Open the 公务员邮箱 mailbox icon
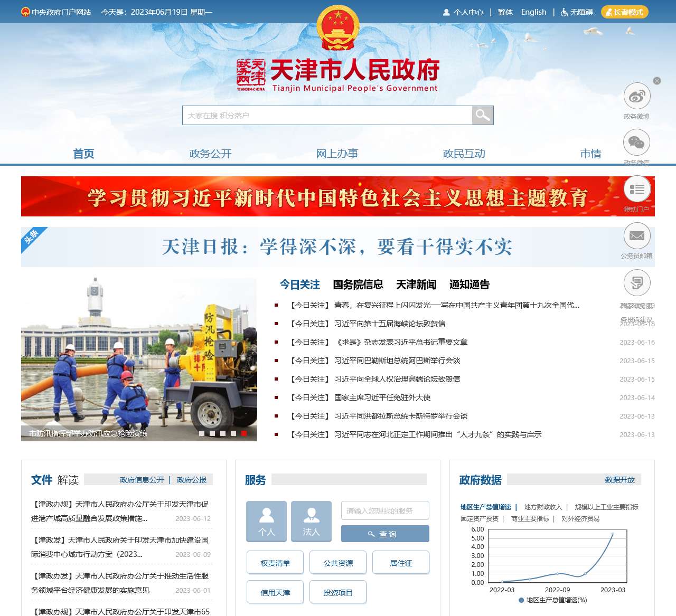This screenshot has height=616, width=676. 637,235
